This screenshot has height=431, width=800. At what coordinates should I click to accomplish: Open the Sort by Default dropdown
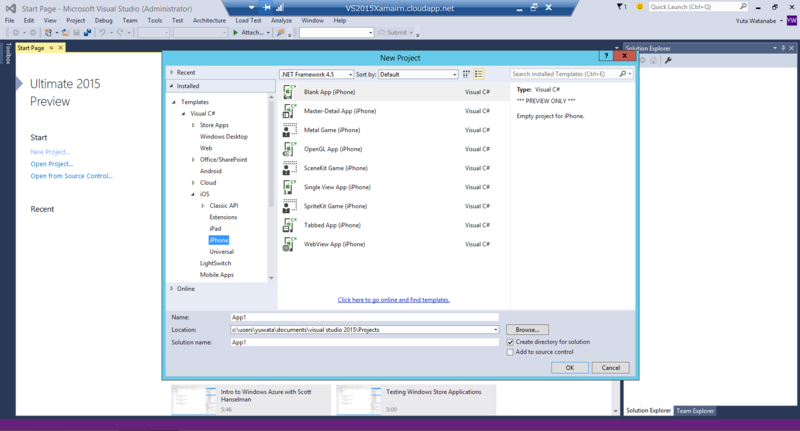tap(418, 74)
